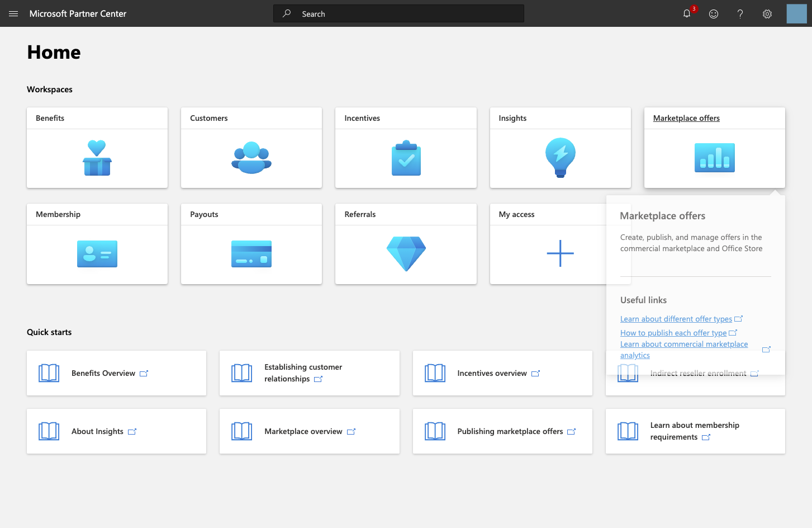Open the notifications bell
Viewport: 812px width, 528px height.
tap(687, 13)
